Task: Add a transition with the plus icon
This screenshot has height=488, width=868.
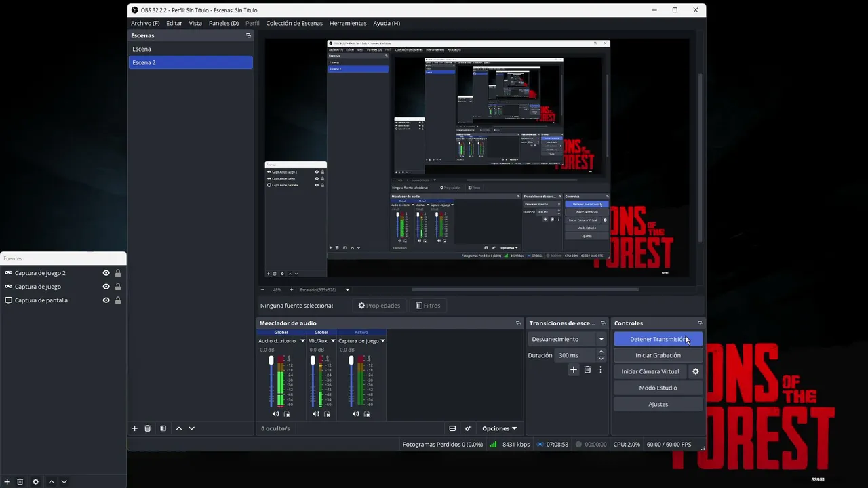Action: [x=574, y=370]
